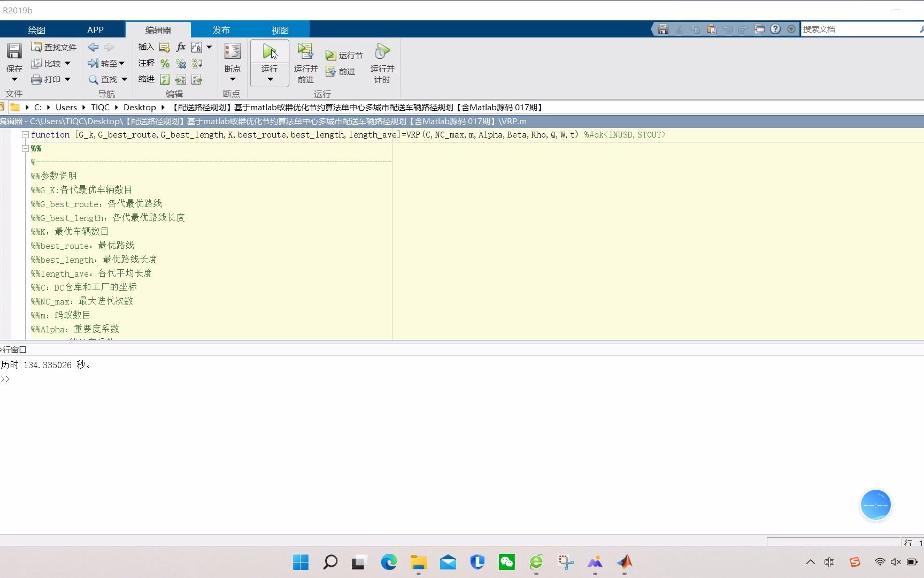Click the fixed-point data insert icon

[x=197, y=47]
